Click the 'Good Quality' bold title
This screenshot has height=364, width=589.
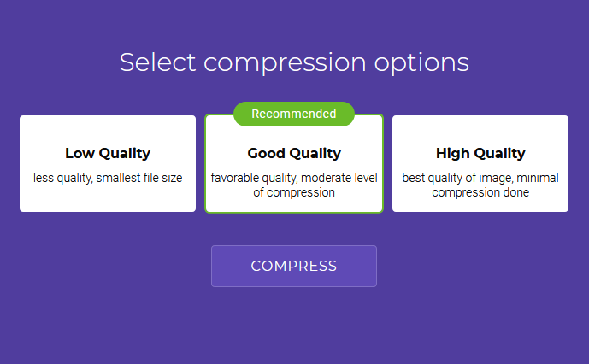pos(294,153)
